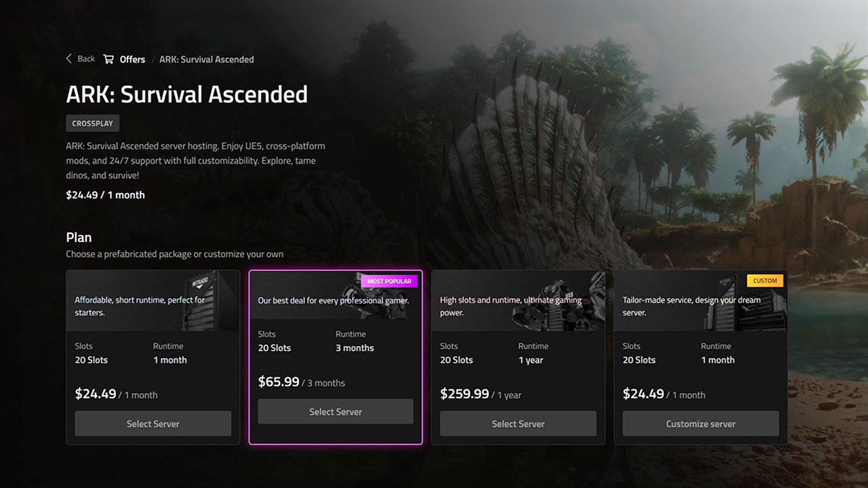Click the yellow CUSTOM badge
The height and width of the screenshot is (488, 868).
[765, 281]
